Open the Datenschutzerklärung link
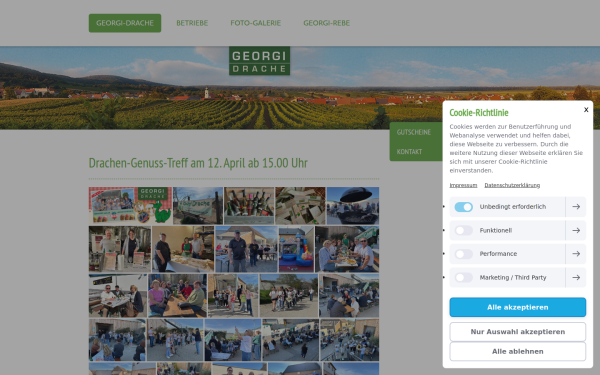The height and width of the screenshot is (375, 600). click(512, 185)
